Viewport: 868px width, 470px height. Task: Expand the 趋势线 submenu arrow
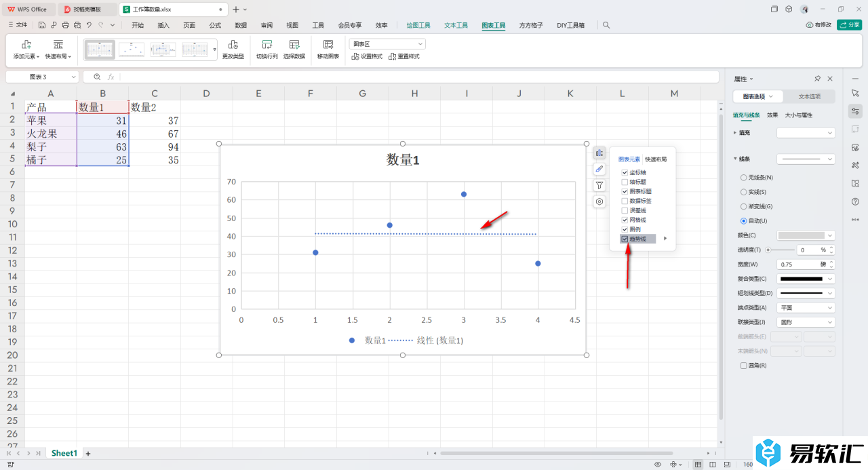[665, 239]
